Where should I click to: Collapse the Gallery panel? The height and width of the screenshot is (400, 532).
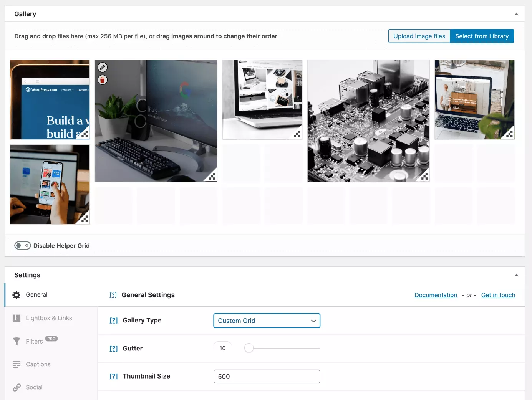tap(516, 14)
